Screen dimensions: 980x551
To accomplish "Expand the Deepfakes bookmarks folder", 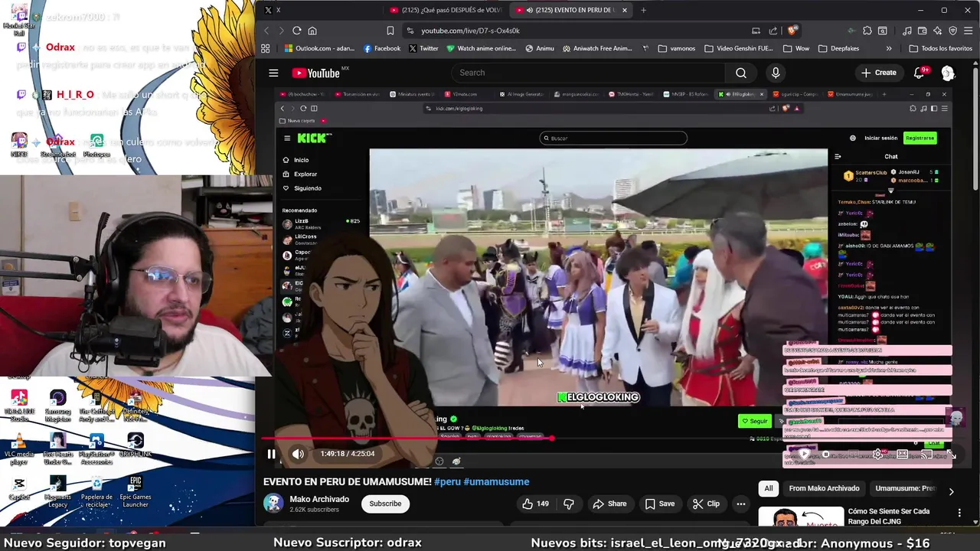I will coord(838,48).
